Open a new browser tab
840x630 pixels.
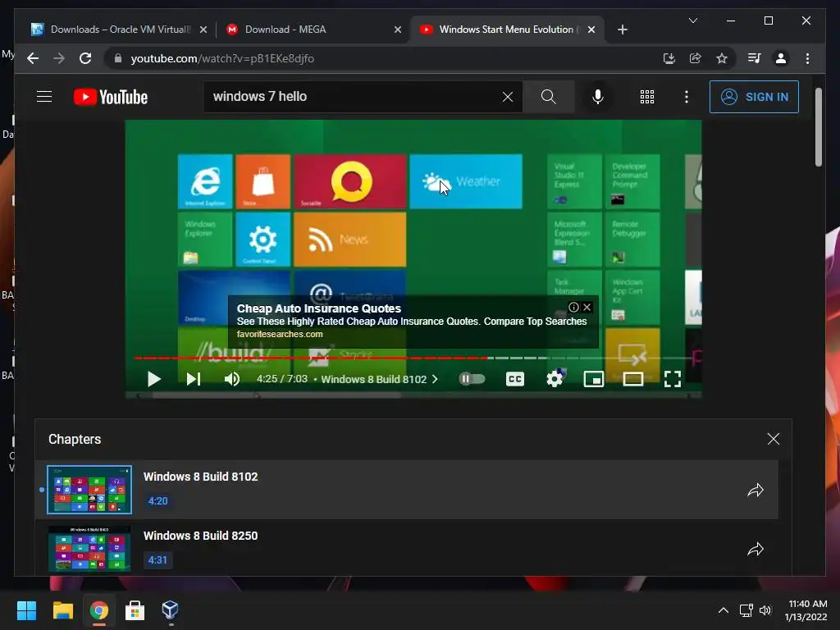pos(622,30)
